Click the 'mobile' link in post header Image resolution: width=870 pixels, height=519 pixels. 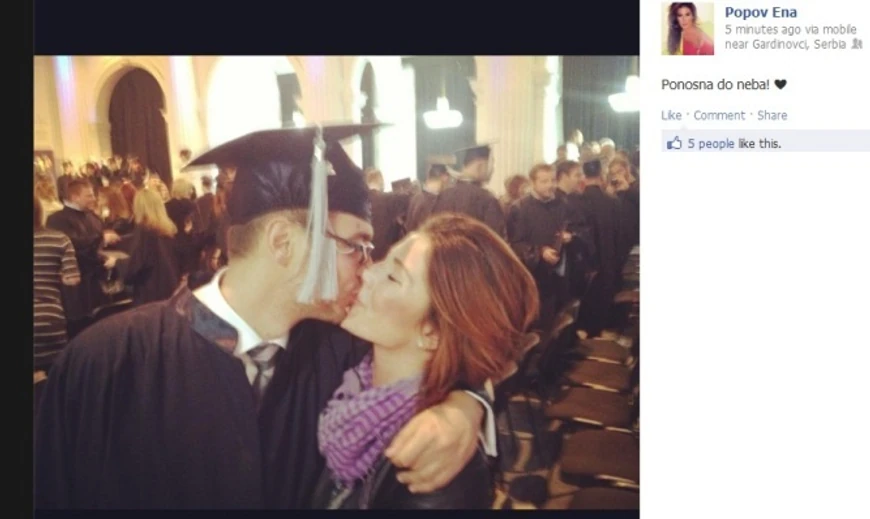839,29
